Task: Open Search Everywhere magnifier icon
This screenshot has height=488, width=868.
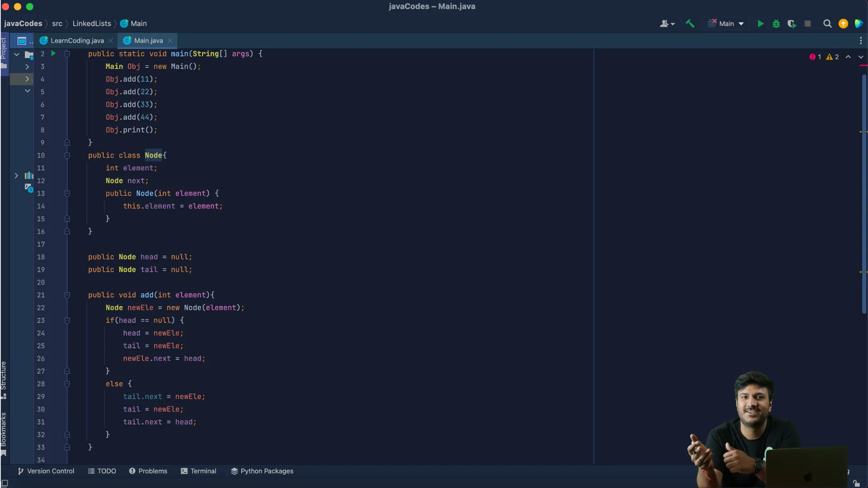Action: [x=827, y=23]
